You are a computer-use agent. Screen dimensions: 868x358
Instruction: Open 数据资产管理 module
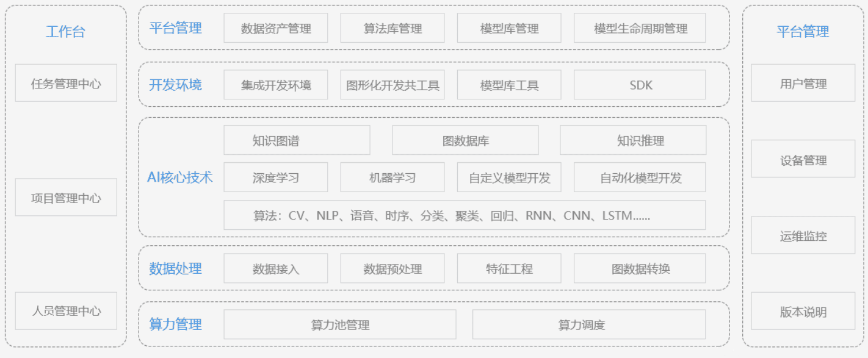tap(275, 28)
